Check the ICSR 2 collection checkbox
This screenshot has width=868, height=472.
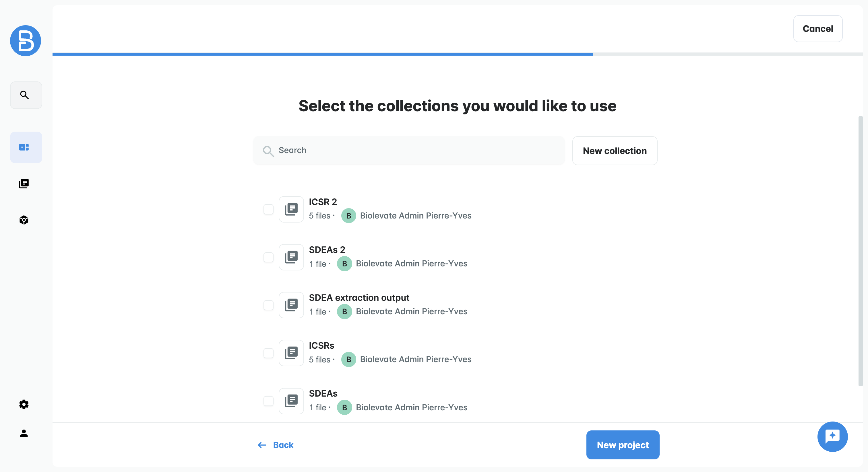268,209
